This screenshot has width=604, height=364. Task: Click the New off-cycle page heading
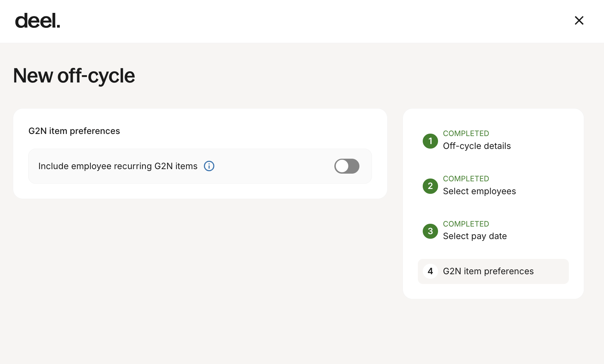(x=74, y=76)
